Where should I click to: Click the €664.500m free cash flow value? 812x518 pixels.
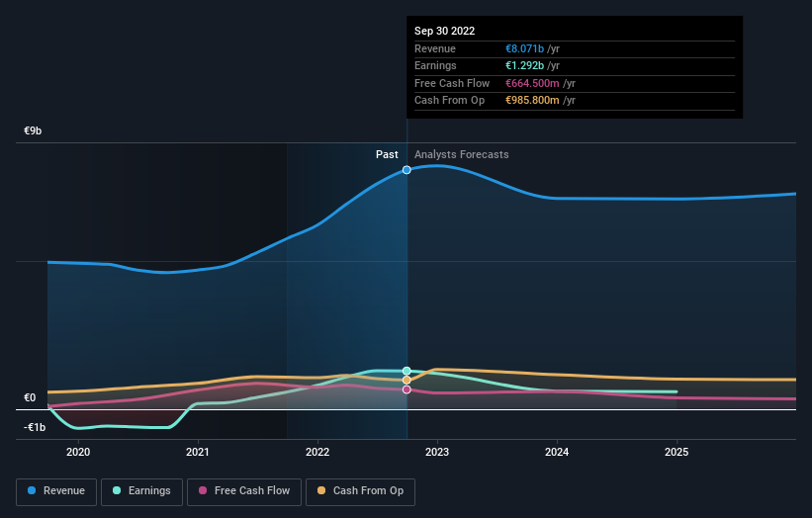[532, 83]
